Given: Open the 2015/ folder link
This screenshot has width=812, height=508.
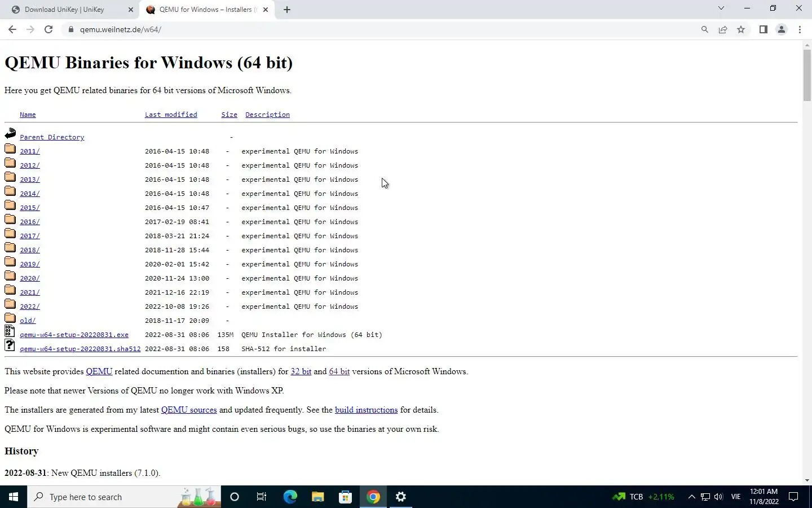Looking at the screenshot, I should 30,208.
